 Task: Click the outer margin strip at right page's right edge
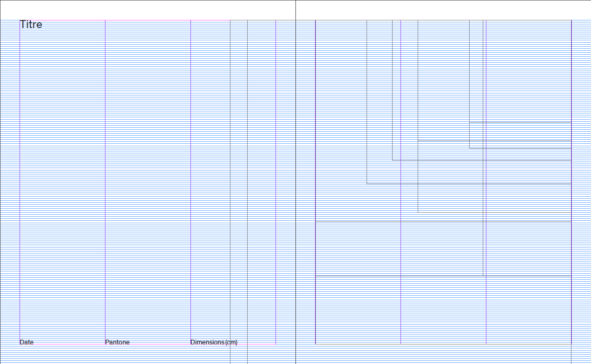pos(581,180)
